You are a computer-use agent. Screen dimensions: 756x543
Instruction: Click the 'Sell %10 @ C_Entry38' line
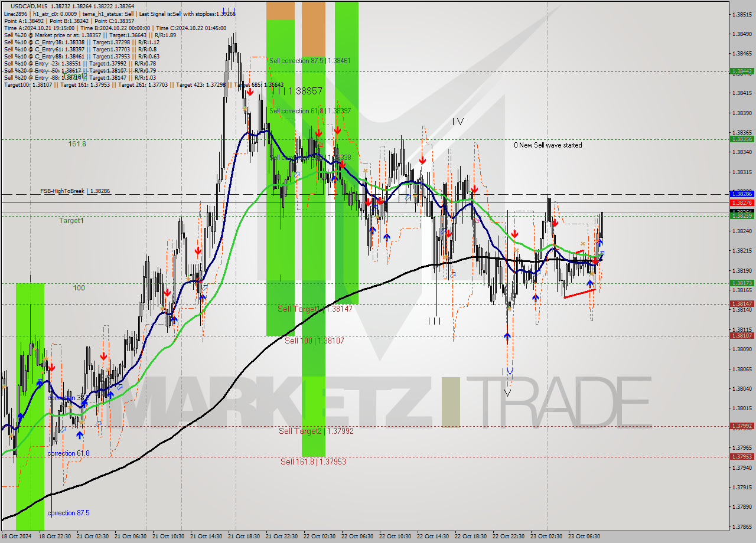coord(82,42)
